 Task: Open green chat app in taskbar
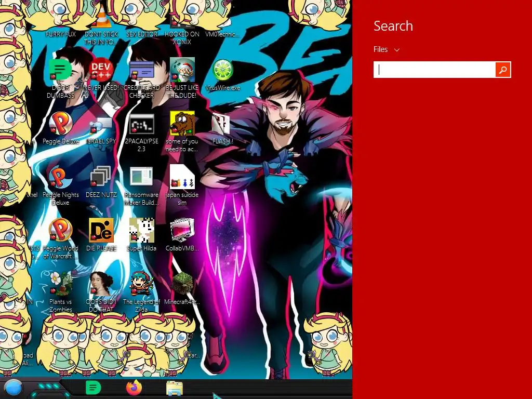click(94, 388)
